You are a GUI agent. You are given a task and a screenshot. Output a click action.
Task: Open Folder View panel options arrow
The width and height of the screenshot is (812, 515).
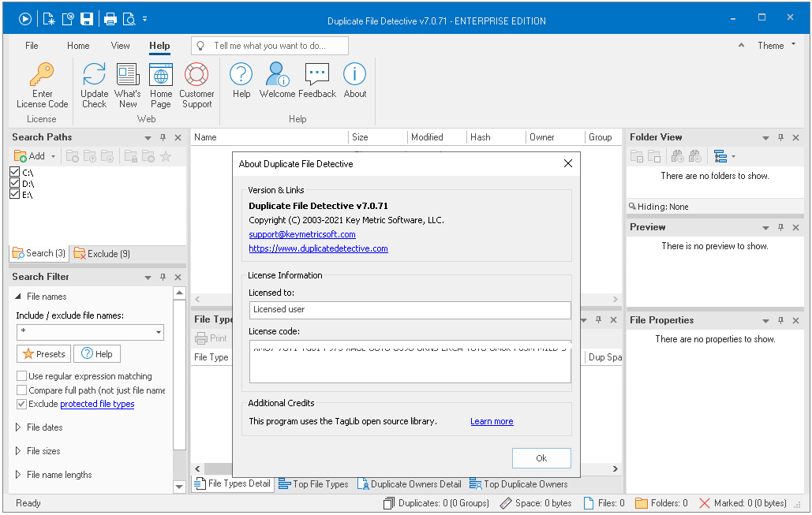pyautogui.click(x=766, y=138)
